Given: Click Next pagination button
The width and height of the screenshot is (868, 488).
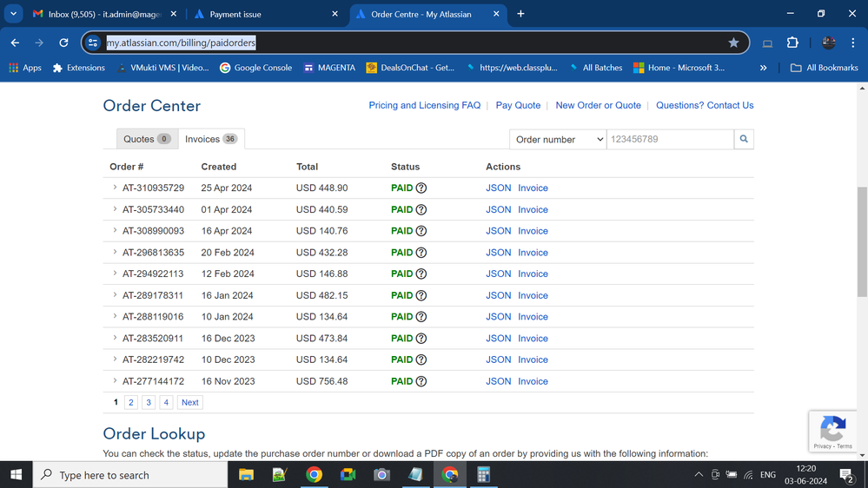Looking at the screenshot, I should coord(190,402).
